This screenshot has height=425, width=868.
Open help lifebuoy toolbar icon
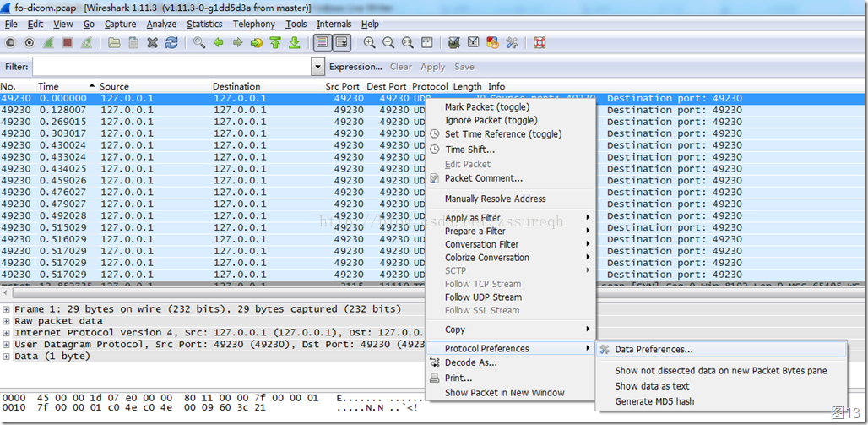pyautogui.click(x=540, y=42)
